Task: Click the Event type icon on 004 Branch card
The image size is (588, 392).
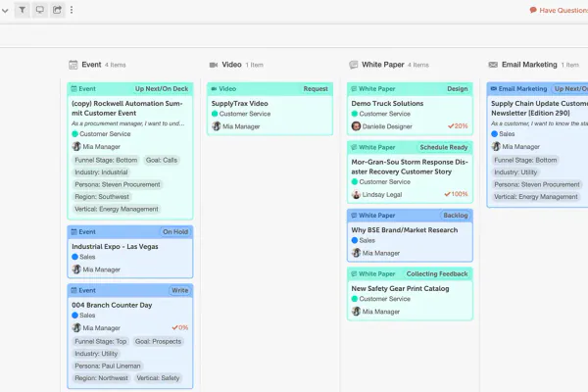Action: pos(73,290)
